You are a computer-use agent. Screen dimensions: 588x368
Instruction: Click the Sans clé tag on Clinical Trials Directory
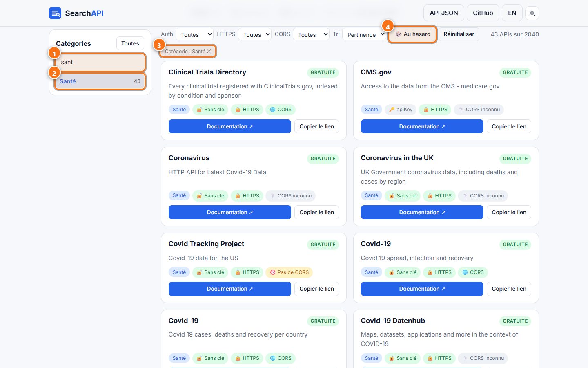[x=210, y=110]
